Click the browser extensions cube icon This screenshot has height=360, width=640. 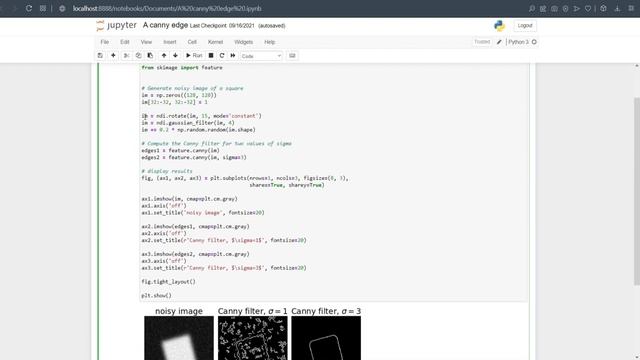pos(603,8)
